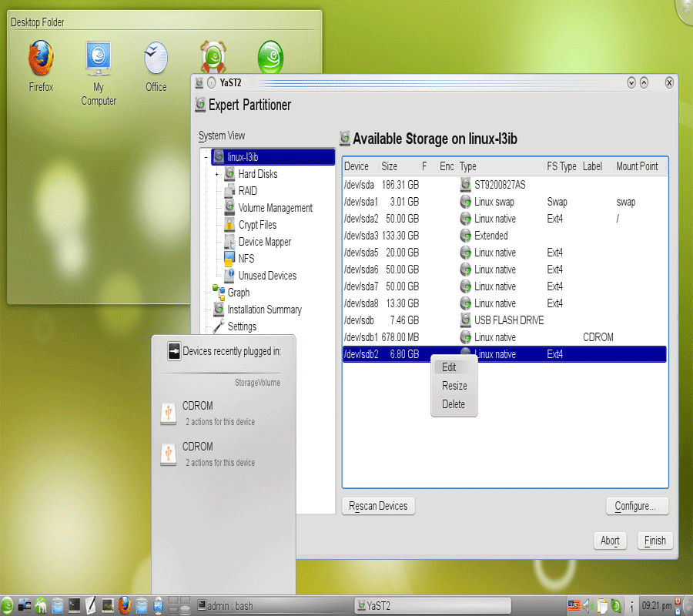Open Settings in the System View tree
This screenshot has height=616, width=693.
point(242,326)
